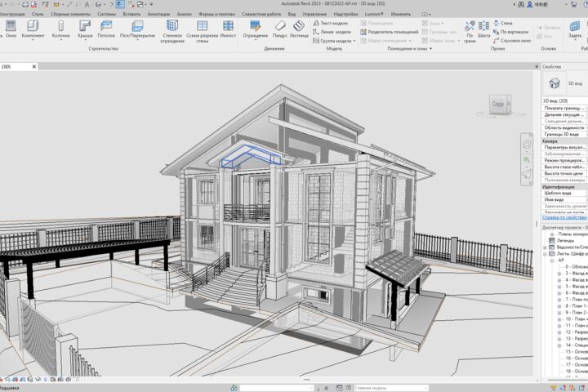Image resolution: width=588 pixels, height=392 pixels.
Task: Click the Print icon in quick access toolbar
Action: 25,4
